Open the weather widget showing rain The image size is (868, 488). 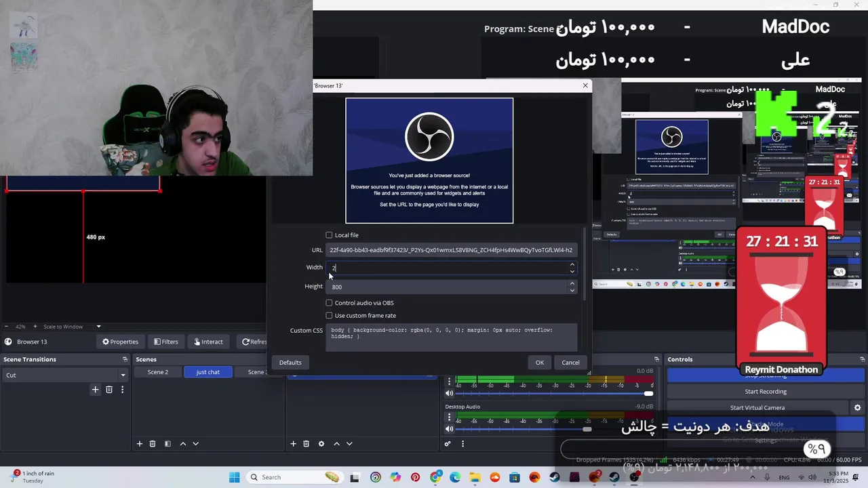click(x=33, y=477)
